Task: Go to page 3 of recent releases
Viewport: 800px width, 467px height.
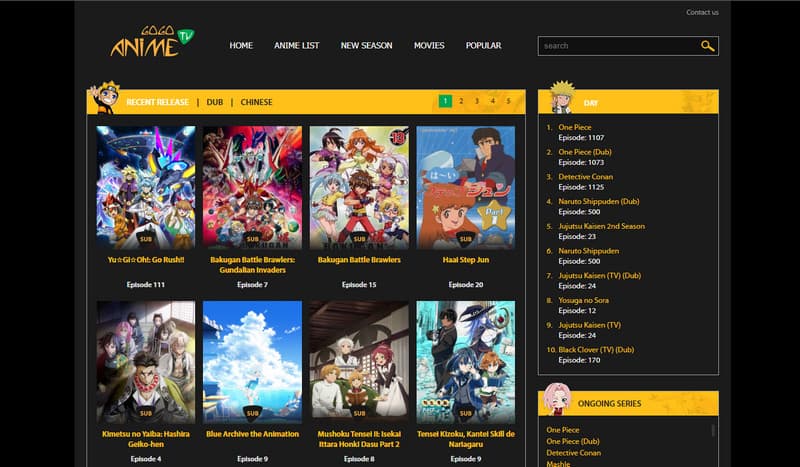Action: (x=477, y=101)
